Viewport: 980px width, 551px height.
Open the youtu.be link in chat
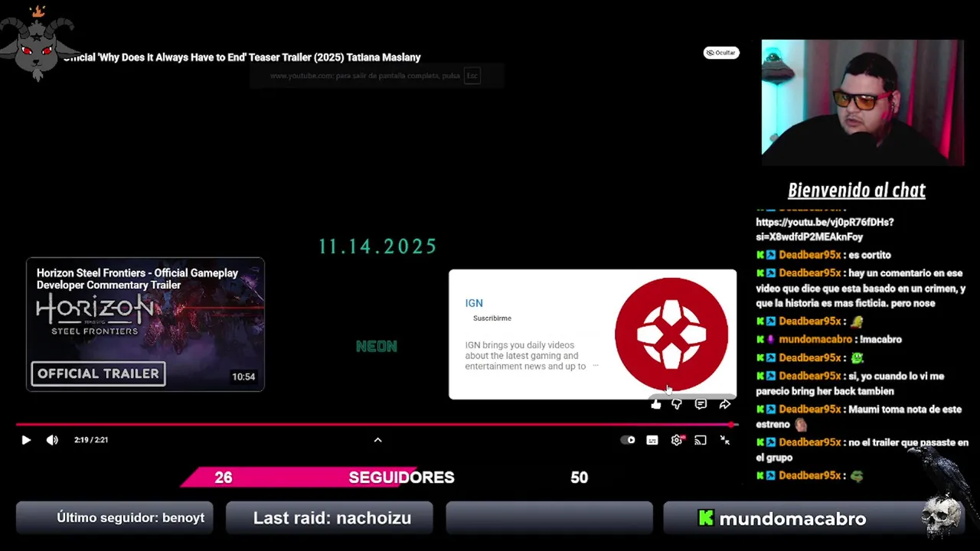(825, 230)
